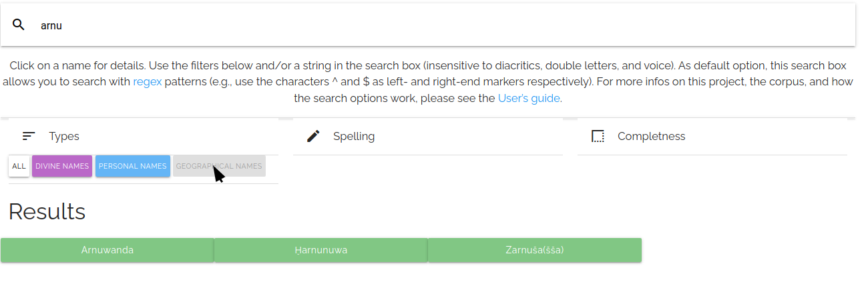Click the Results heading

click(47, 211)
